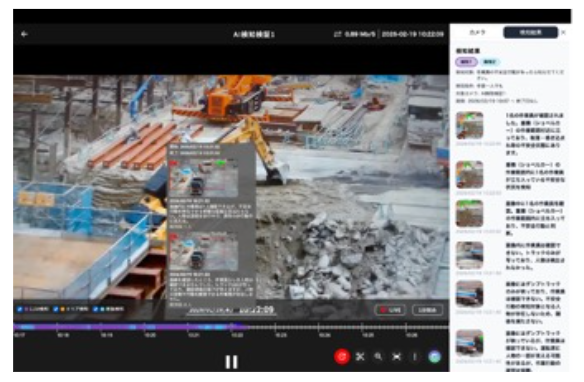
Task: Click the outlined button beside LIVE
Action: tap(428, 310)
